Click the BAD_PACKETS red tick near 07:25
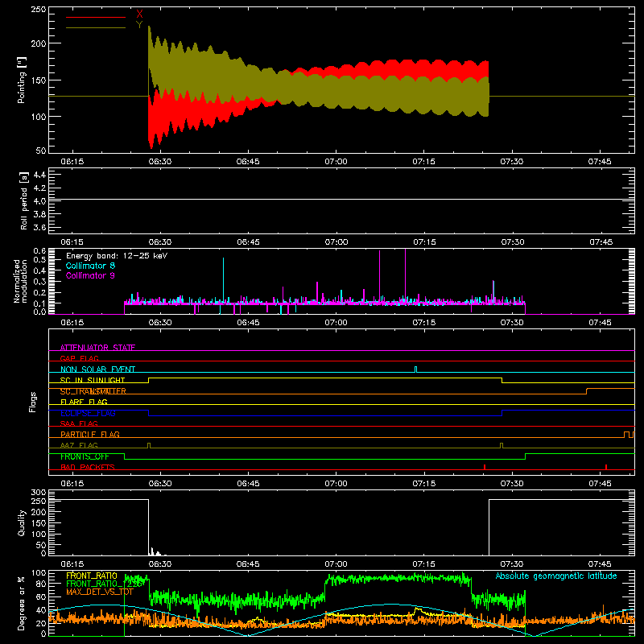 (x=485, y=467)
